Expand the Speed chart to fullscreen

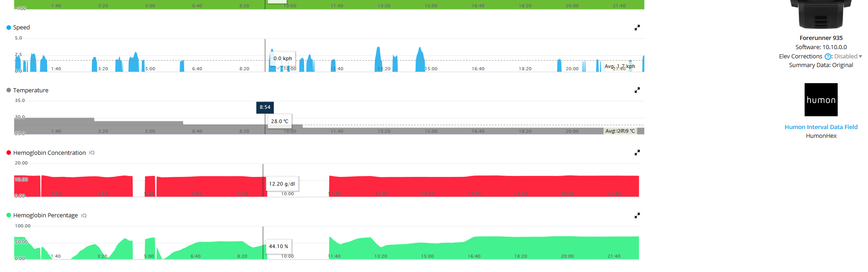[x=637, y=28]
